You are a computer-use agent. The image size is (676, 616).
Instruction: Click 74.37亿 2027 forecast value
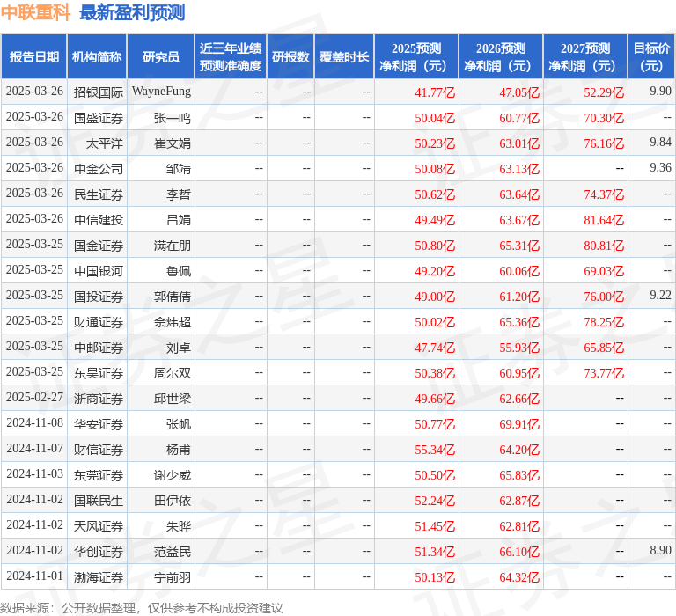[604, 194]
